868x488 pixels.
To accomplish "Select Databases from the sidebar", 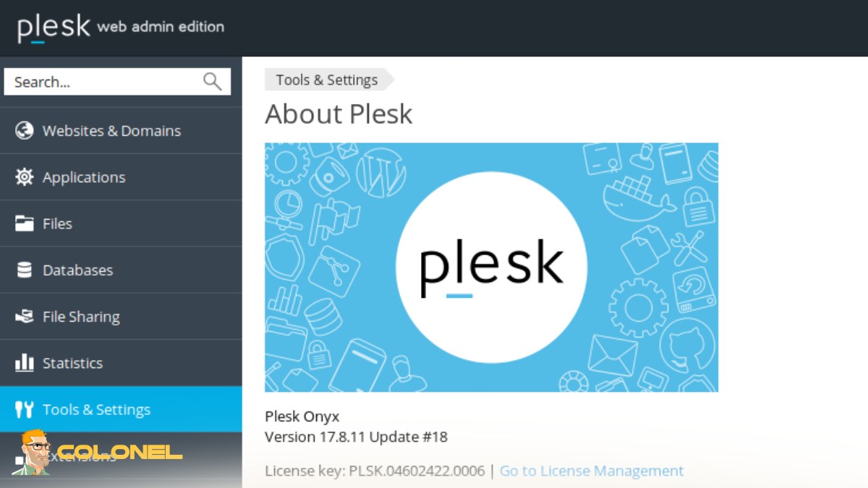I will 78,270.
